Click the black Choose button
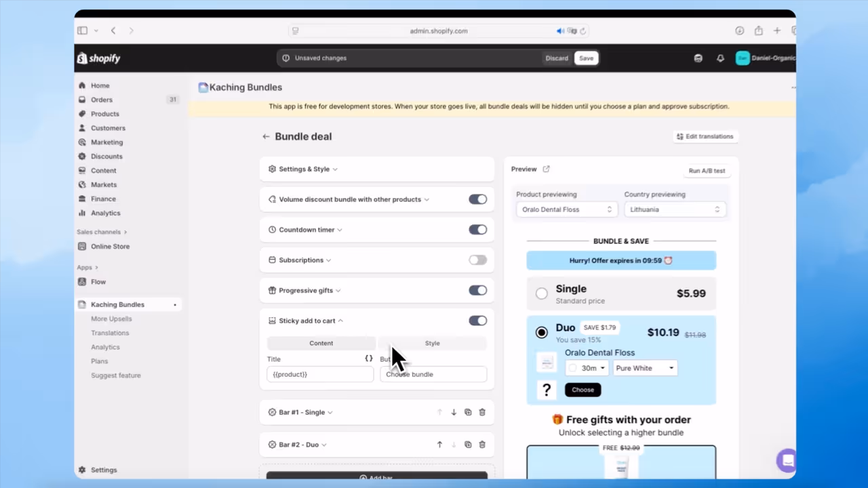Viewport: 868px width, 488px height. 583,390
